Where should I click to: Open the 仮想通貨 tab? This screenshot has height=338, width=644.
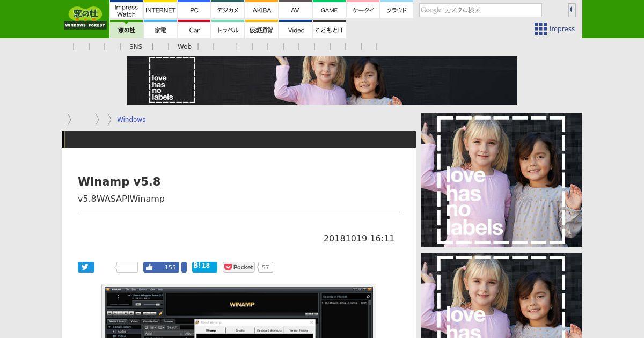(262, 30)
